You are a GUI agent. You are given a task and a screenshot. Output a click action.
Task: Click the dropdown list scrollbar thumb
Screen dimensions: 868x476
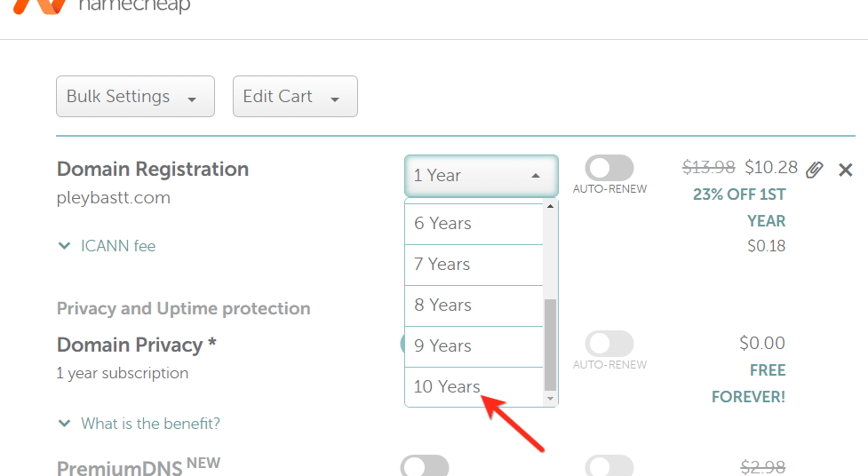tap(550, 345)
